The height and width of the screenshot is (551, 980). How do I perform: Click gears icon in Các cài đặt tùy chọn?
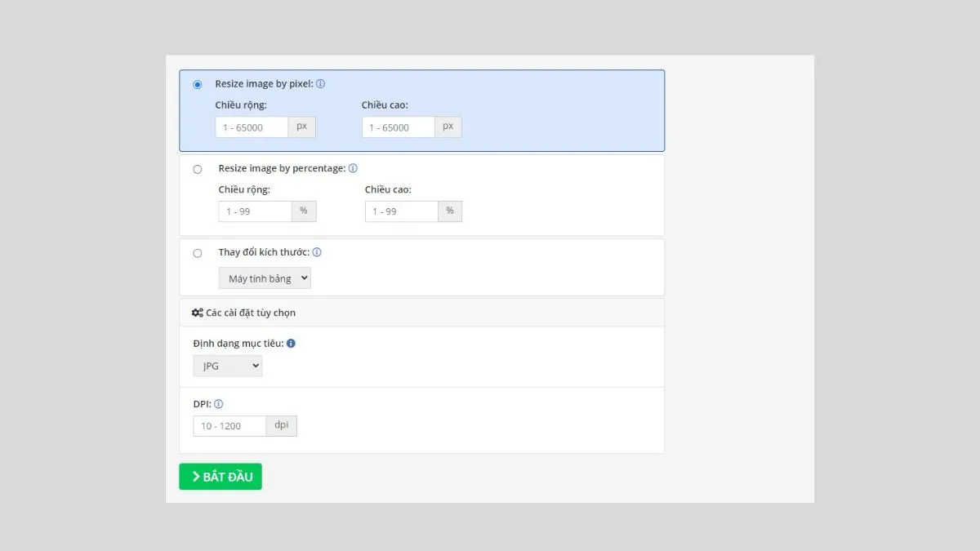(197, 313)
